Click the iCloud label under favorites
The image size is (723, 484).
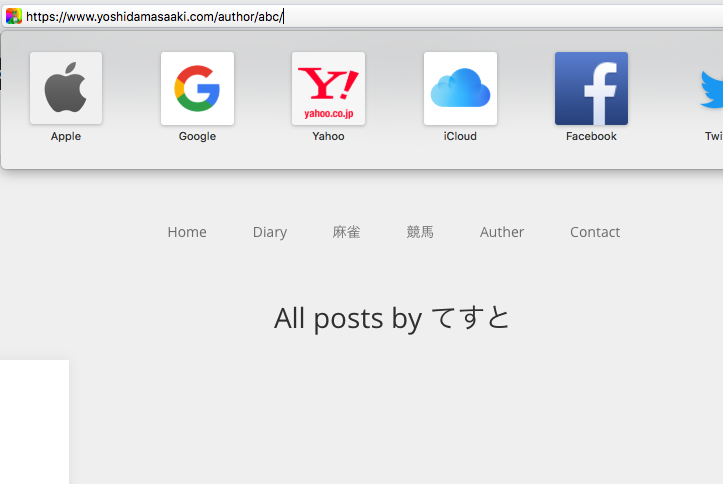pos(460,136)
